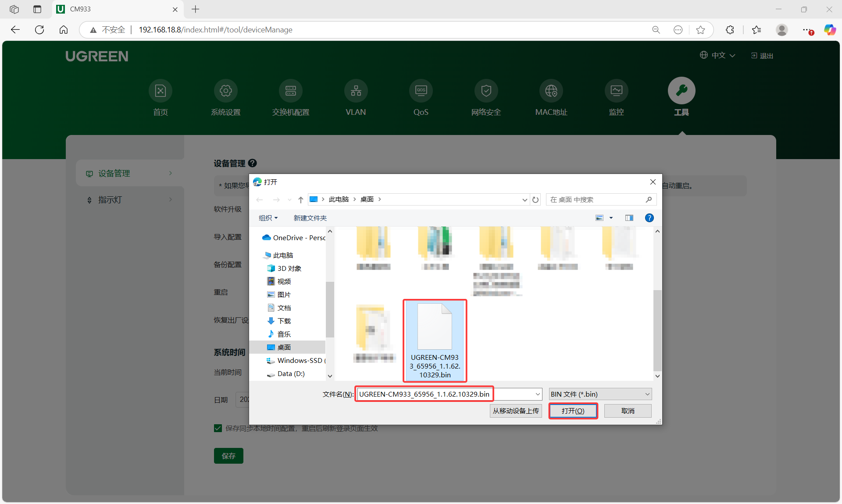Image resolution: width=842 pixels, height=504 pixels.
Task: Open view options dropdown arrow
Action: click(611, 218)
